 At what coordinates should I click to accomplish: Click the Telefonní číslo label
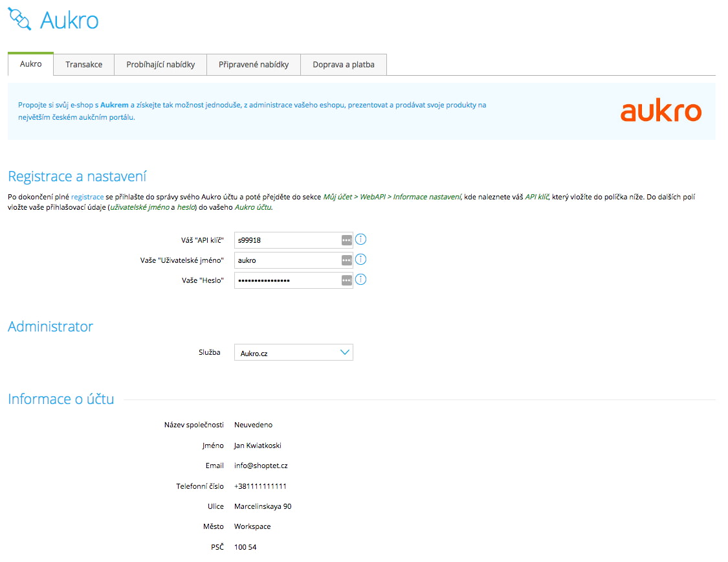(x=200, y=486)
